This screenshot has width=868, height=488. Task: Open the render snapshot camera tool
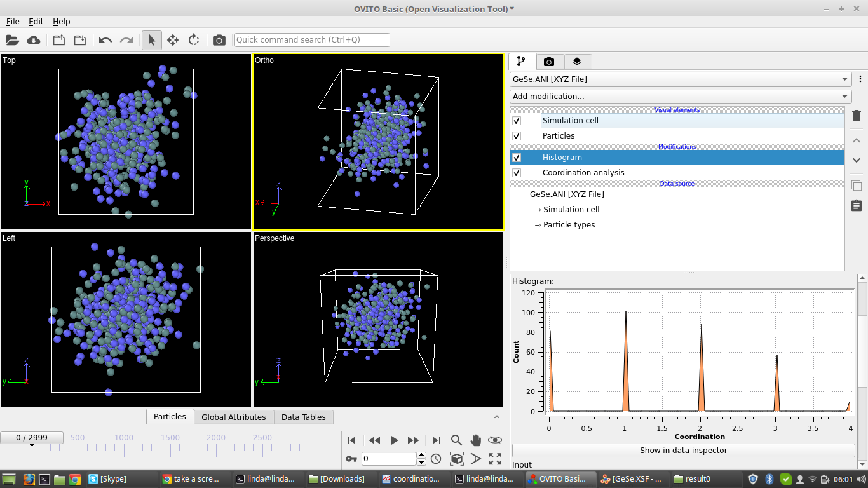pos(219,39)
